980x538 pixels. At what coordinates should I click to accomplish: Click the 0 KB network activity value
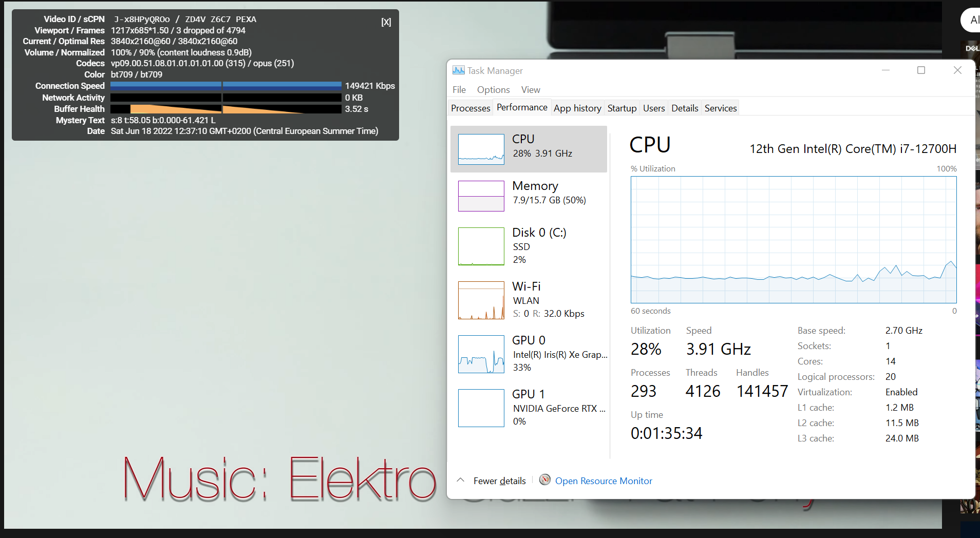coord(354,98)
